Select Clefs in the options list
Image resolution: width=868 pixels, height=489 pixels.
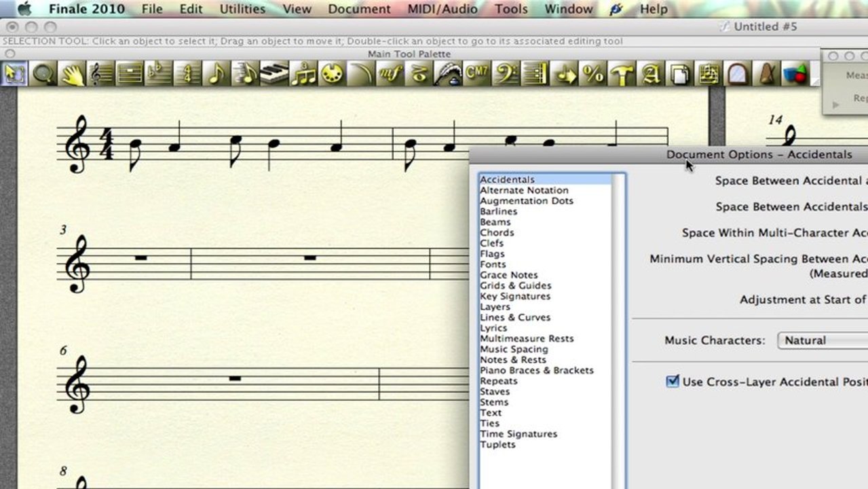[x=492, y=243]
